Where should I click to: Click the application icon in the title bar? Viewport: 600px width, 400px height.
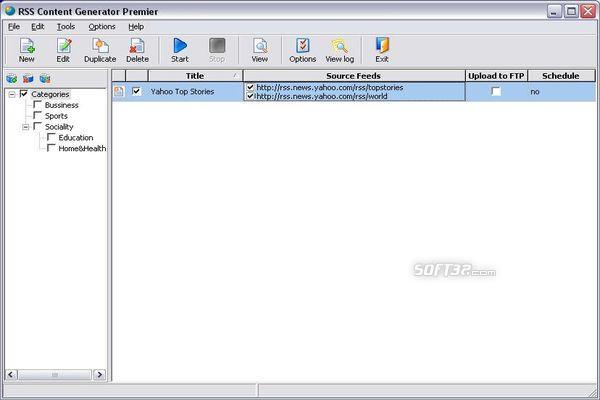(x=10, y=11)
